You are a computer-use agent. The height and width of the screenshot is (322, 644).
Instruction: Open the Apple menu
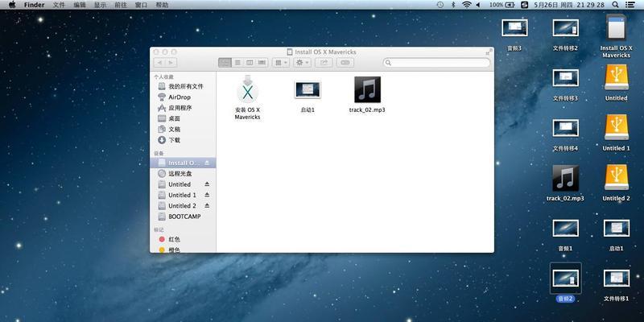[x=11, y=5]
